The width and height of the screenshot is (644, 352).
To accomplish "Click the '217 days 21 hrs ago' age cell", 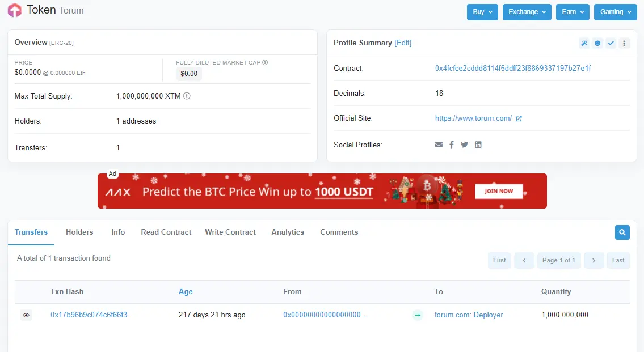I will coord(212,315).
